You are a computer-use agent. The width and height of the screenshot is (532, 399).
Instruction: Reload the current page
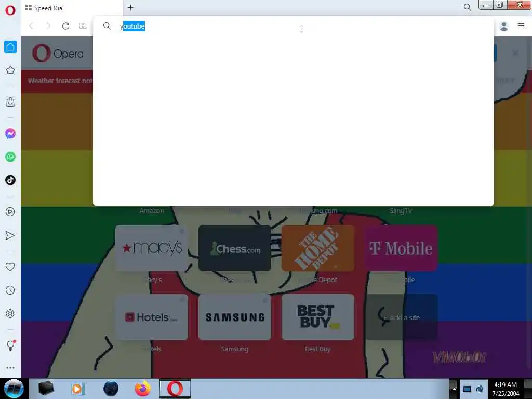click(x=65, y=26)
